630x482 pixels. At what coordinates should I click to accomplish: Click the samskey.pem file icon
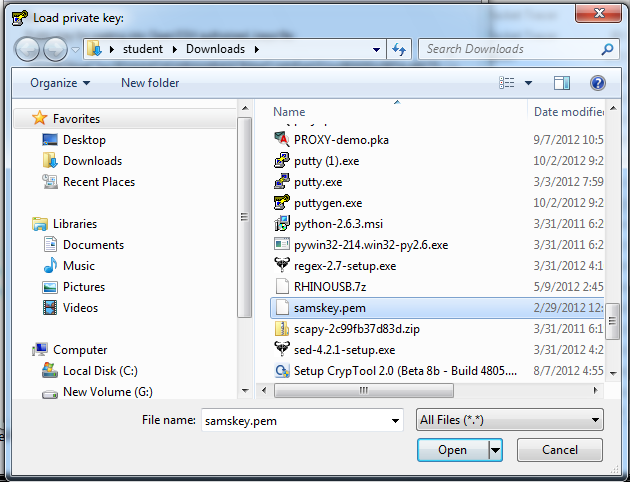pyautogui.click(x=282, y=308)
